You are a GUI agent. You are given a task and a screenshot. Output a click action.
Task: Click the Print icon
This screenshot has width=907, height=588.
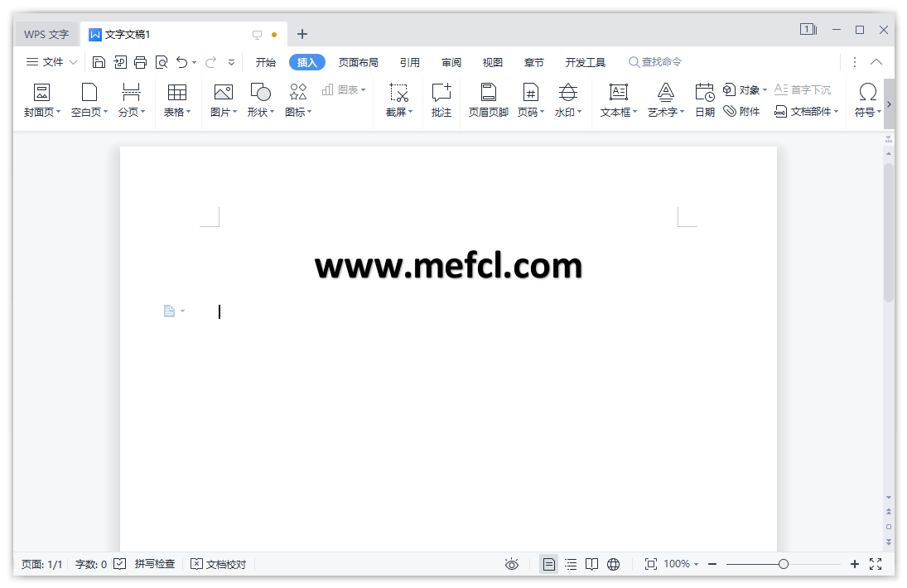point(141,62)
